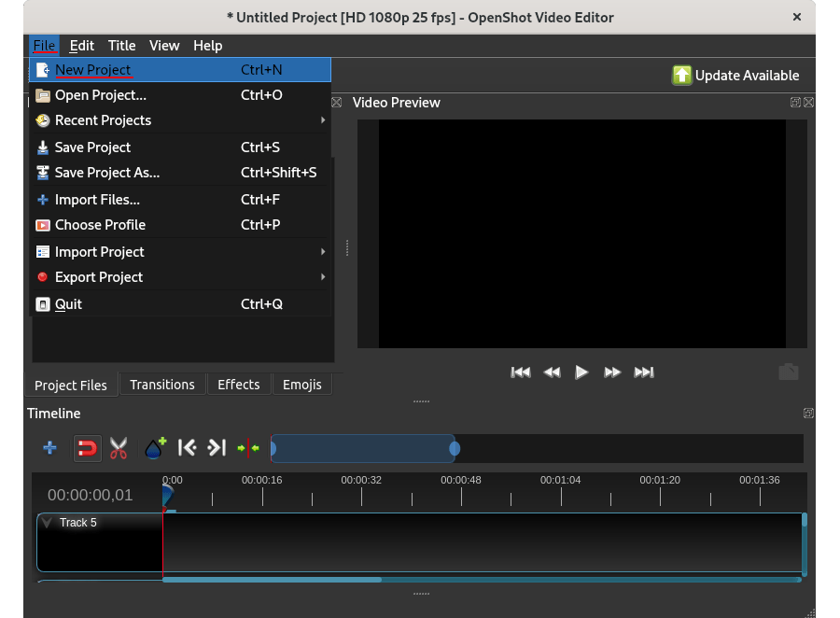Click the Update Available button
840x618 pixels.
[x=736, y=76]
